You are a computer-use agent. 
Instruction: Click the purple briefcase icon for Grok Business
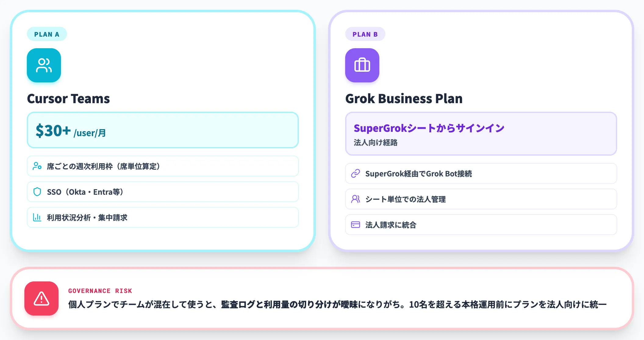362,65
